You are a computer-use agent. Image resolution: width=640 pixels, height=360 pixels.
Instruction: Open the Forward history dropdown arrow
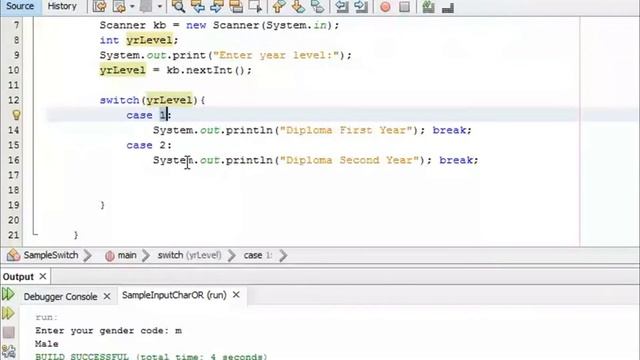160,7
